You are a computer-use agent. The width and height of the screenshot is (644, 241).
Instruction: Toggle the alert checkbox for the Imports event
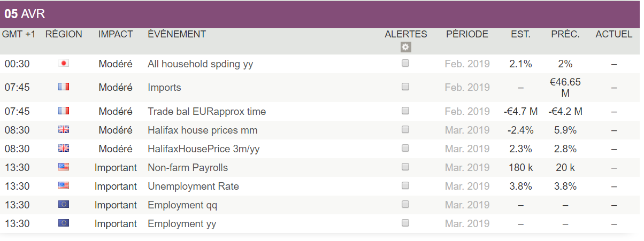405,87
